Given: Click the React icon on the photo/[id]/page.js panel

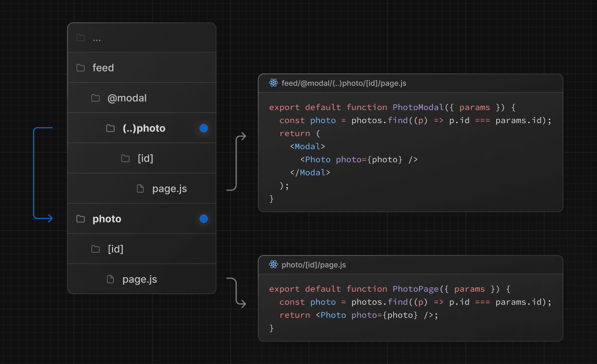Looking at the screenshot, I should click(273, 265).
